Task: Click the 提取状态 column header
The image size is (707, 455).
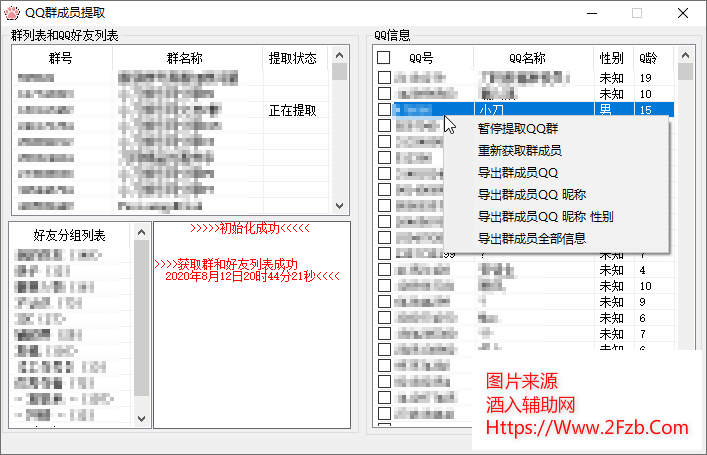Action: (x=295, y=58)
